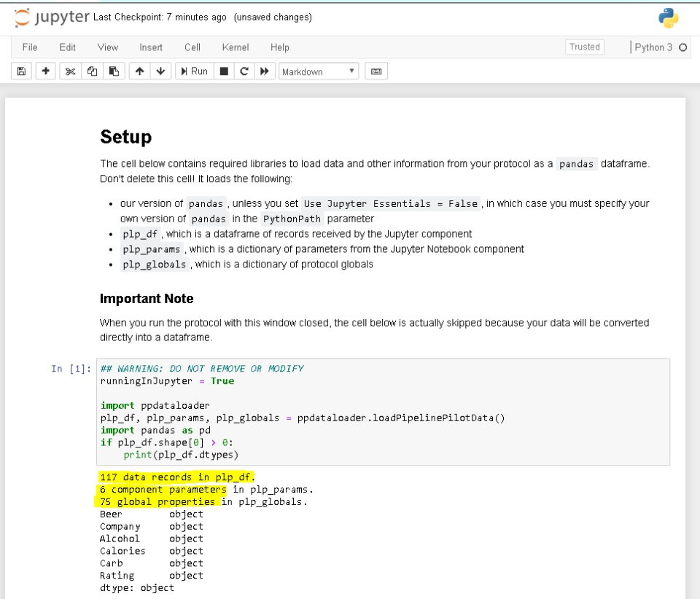Cut selected cells with scissors icon
Screen dimensions: 700x599
70,71
